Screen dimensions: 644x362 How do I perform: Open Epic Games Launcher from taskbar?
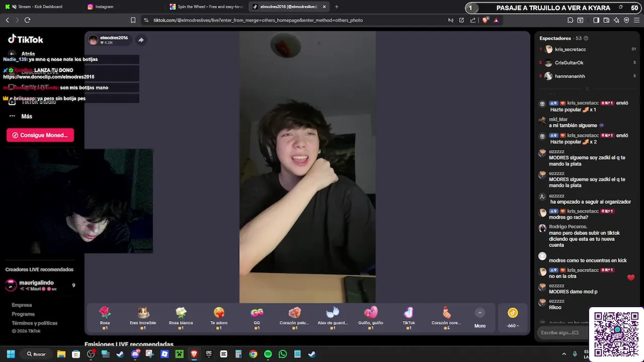pos(209,354)
